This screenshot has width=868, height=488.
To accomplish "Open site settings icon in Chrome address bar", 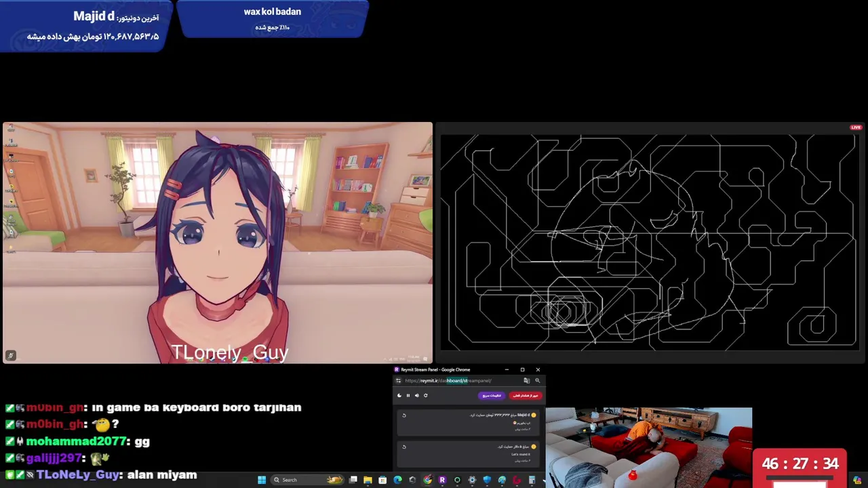I will [x=399, y=380].
